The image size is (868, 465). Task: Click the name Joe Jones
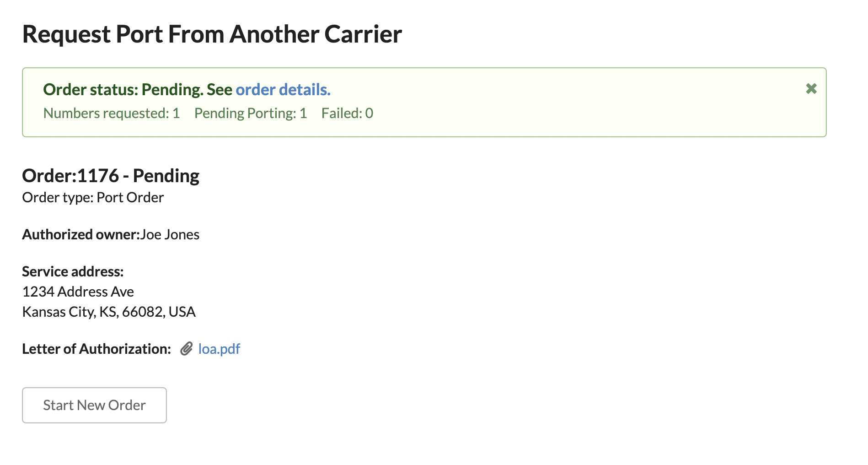point(170,235)
